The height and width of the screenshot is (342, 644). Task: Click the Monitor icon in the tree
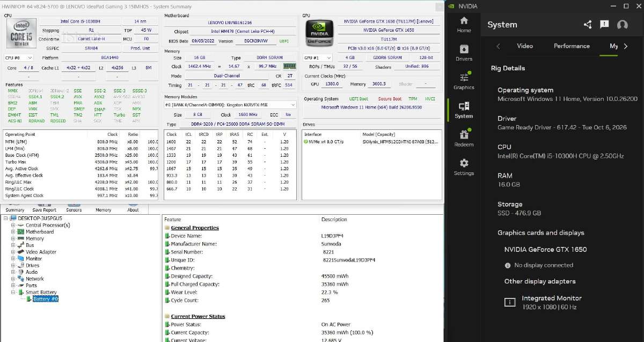(21, 259)
